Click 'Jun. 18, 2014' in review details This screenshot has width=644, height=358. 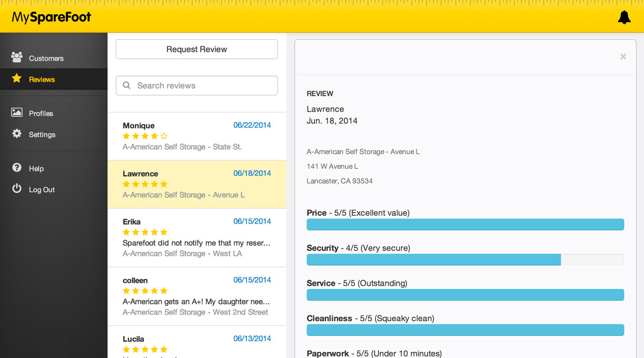[332, 121]
